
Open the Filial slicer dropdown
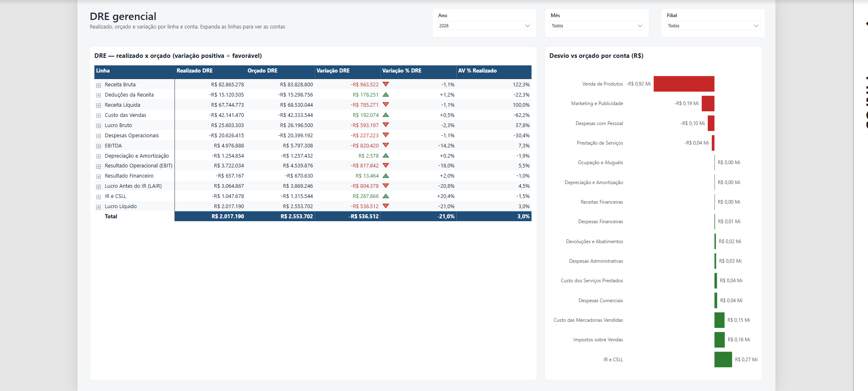click(713, 26)
